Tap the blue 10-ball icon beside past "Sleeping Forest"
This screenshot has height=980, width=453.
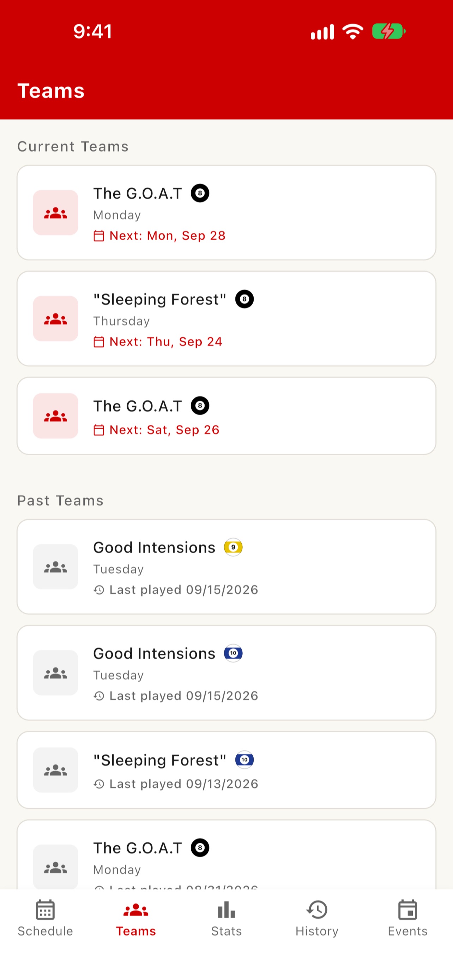click(244, 760)
